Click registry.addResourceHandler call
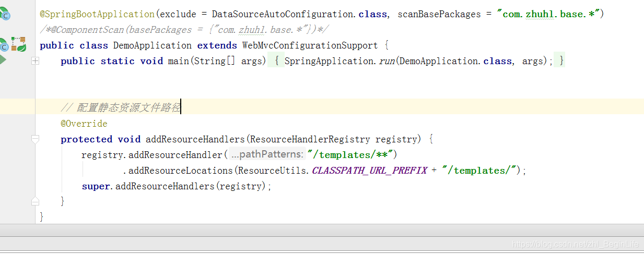 [x=152, y=155]
